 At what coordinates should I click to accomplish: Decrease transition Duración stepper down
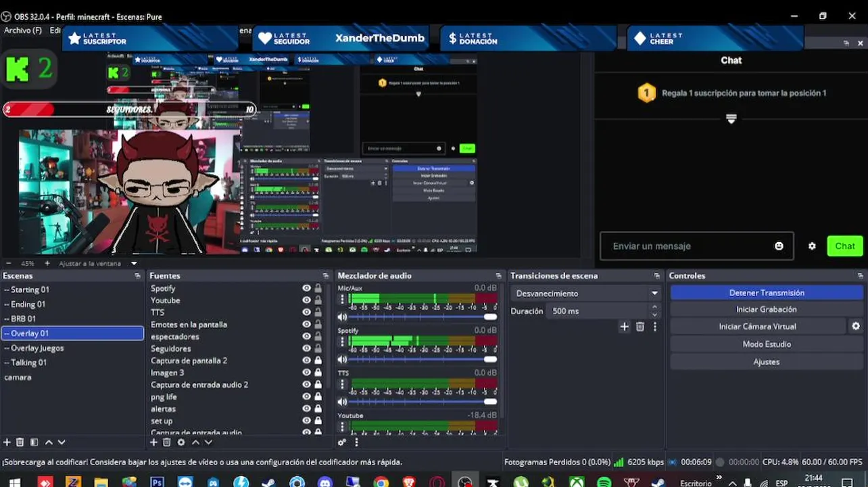coord(654,315)
